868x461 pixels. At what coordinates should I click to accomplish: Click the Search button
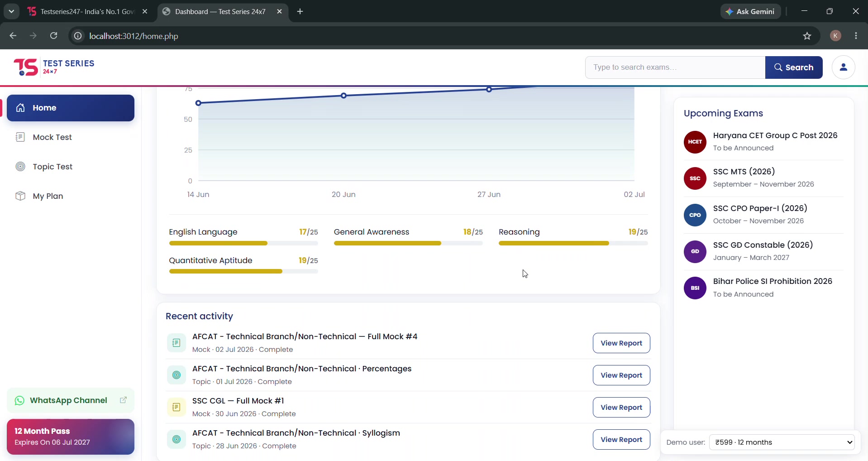[794, 67]
